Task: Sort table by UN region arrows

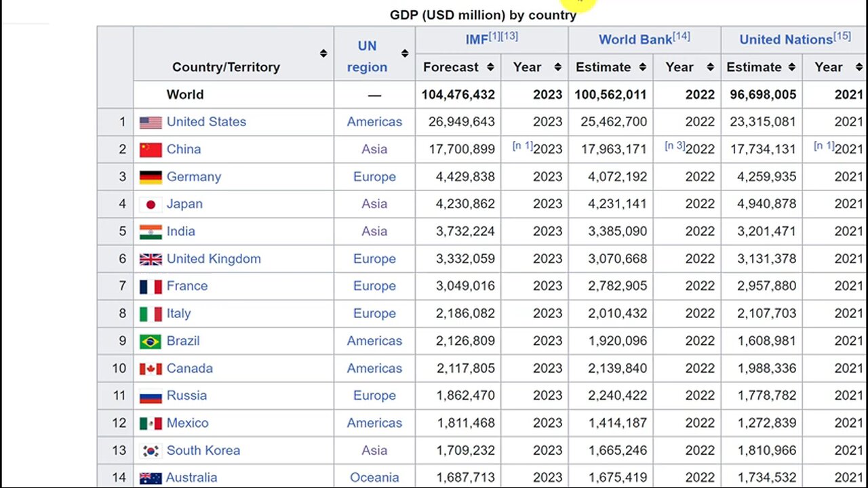Action: tap(405, 54)
